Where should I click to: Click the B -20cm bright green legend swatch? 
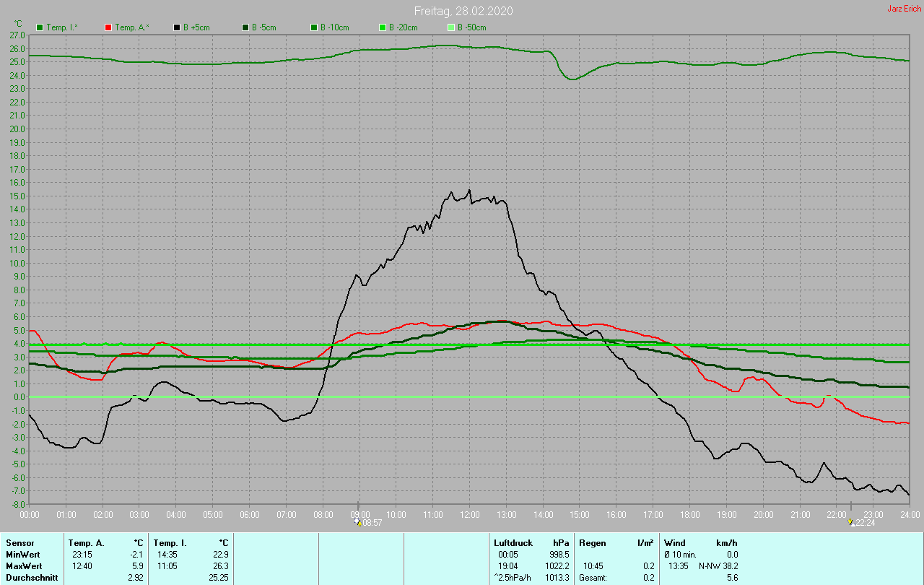coord(383,27)
